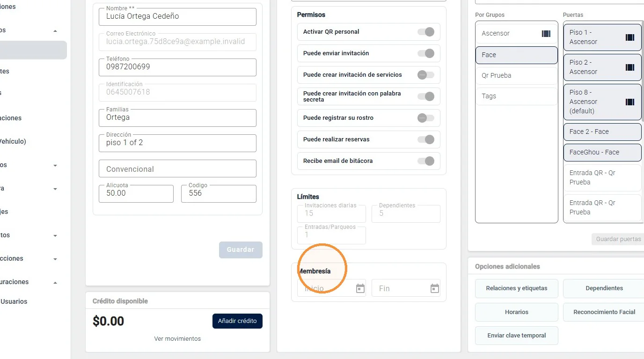
Task: Click barcode icon on Piso 8 - Ascensor
Action: 630,102
